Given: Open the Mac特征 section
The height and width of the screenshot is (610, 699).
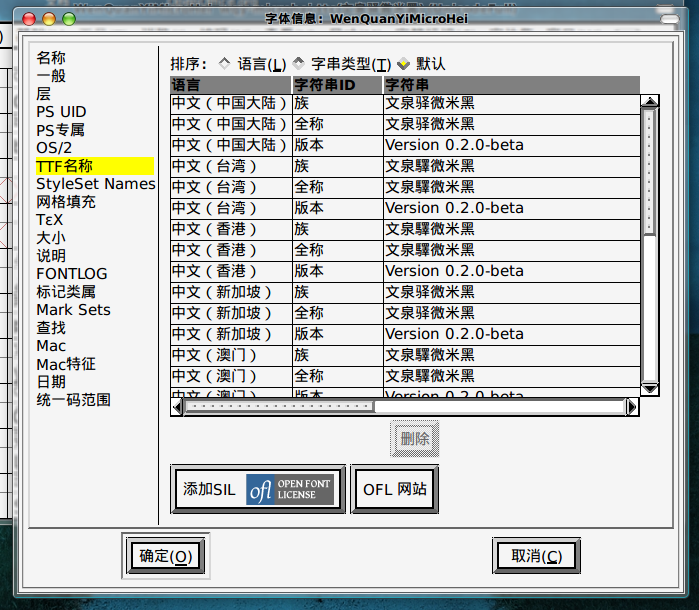Looking at the screenshot, I should (x=66, y=364).
